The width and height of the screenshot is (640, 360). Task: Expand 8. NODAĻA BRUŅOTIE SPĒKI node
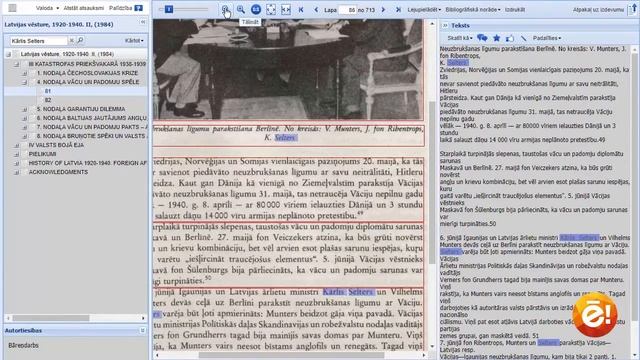24,136
